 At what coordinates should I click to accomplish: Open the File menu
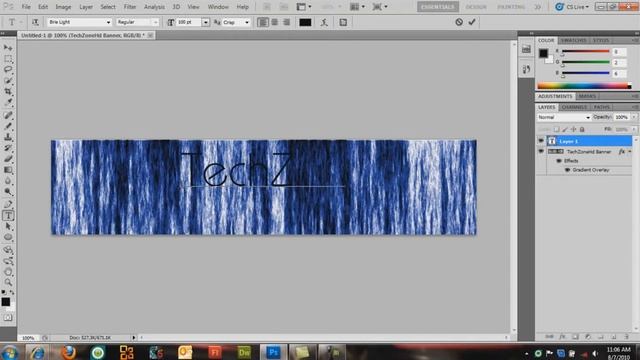(x=26, y=7)
